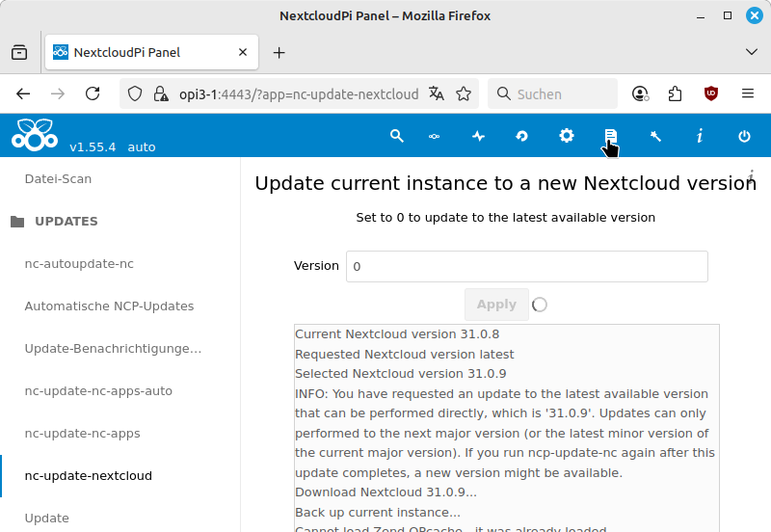Select nc-autoupdate-nc in the sidebar
The image size is (771, 532).
point(79,263)
